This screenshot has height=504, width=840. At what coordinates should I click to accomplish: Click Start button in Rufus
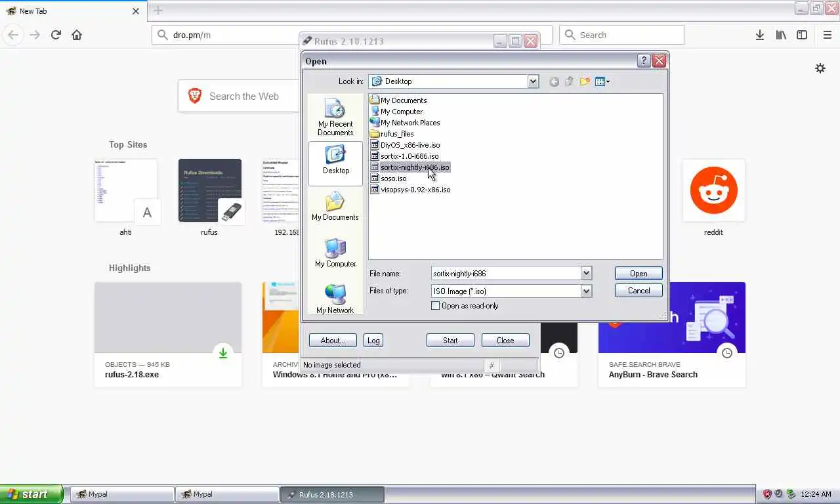(x=450, y=341)
